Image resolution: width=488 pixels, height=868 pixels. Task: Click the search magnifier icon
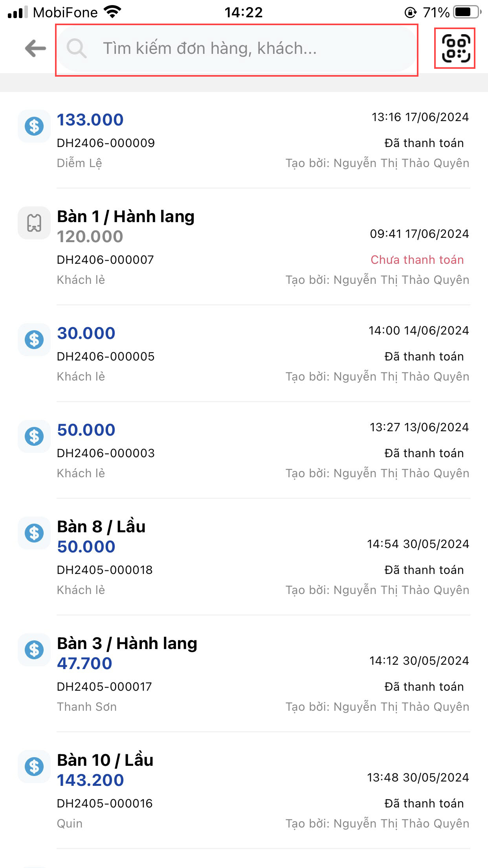coord(76,49)
